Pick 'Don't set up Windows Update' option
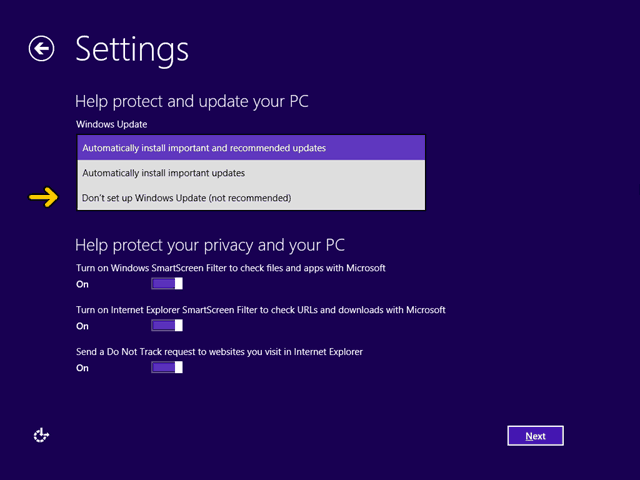 pos(251,198)
